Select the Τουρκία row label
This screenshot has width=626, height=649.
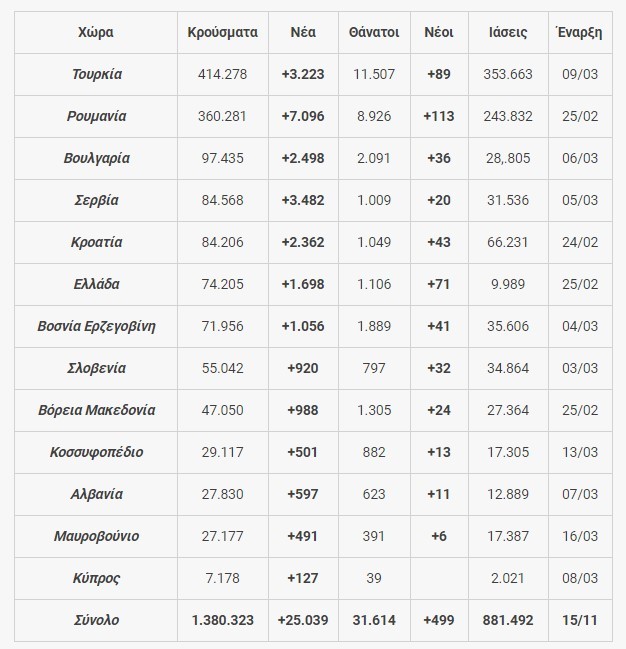click(x=97, y=74)
